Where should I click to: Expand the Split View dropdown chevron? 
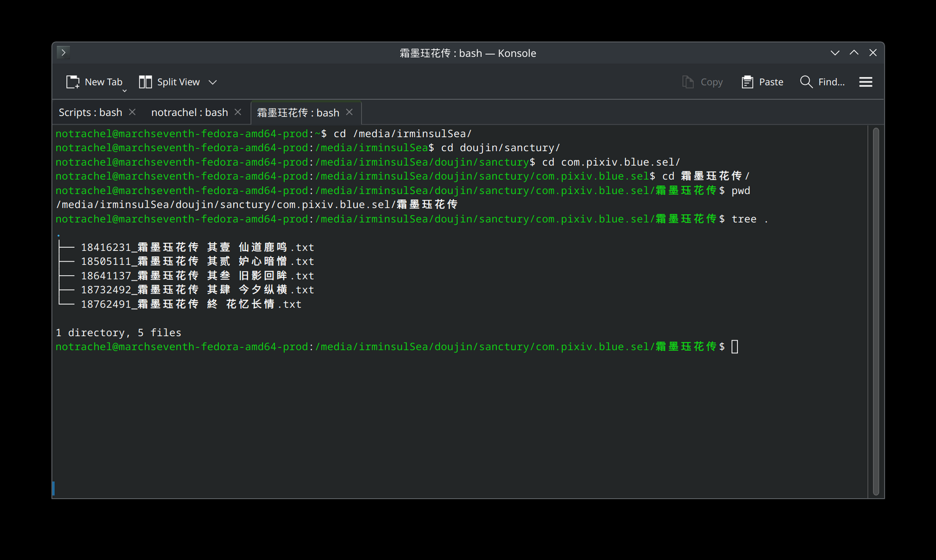pos(213,82)
